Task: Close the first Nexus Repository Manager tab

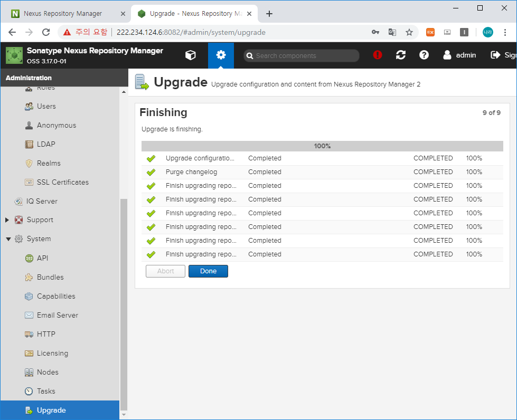Action: [123, 14]
